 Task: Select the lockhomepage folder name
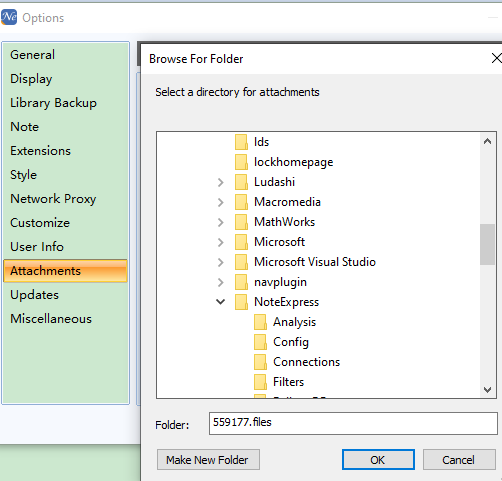click(294, 162)
